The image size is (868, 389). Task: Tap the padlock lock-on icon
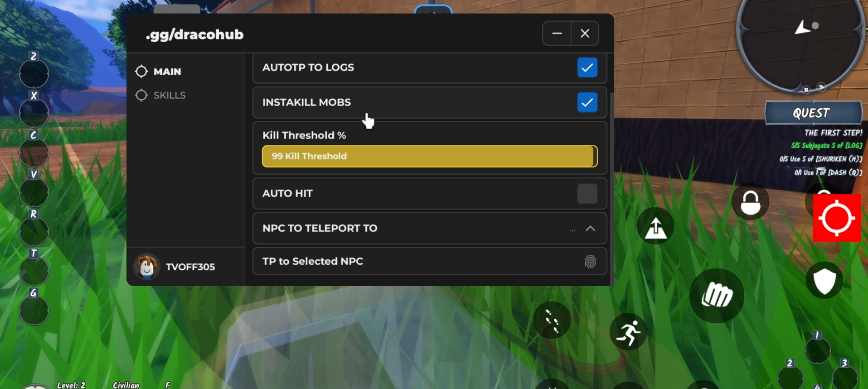[751, 202]
